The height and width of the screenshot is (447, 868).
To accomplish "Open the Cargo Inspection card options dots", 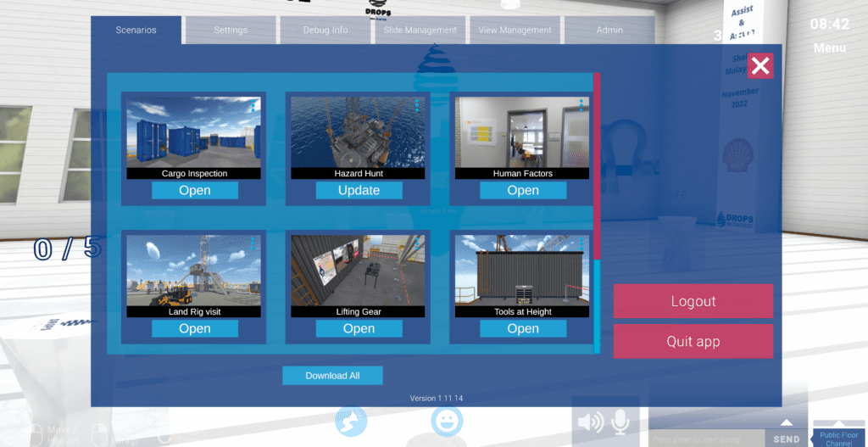I will point(253,106).
